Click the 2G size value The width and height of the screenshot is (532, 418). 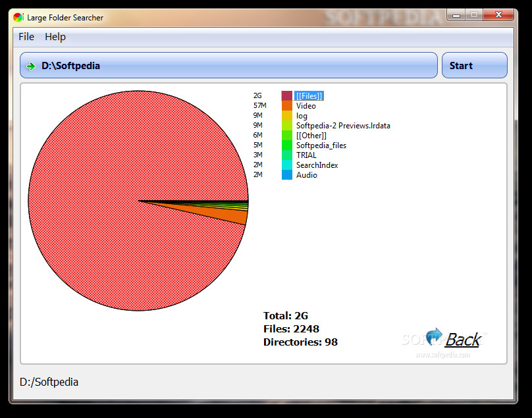[257, 95]
